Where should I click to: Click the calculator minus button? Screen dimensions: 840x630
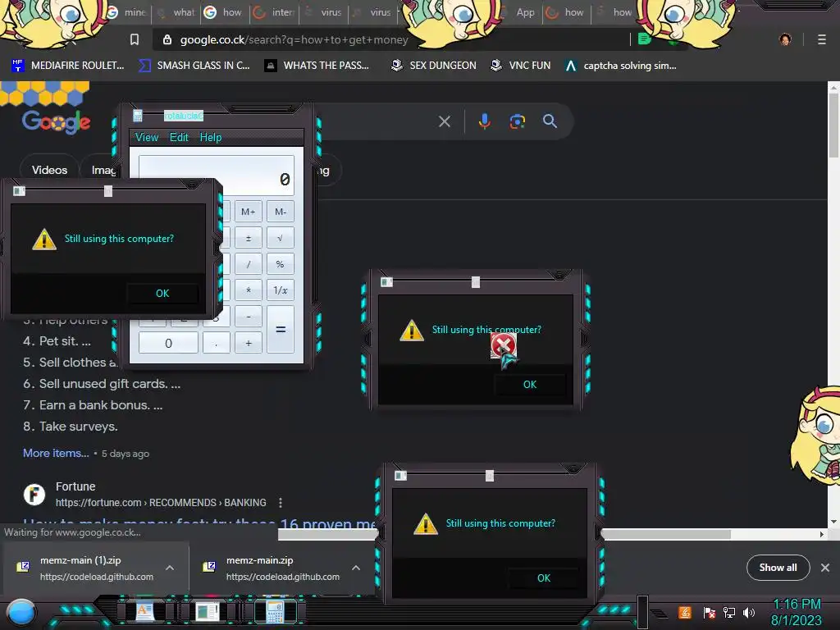pyautogui.click(x=248, y=317)
